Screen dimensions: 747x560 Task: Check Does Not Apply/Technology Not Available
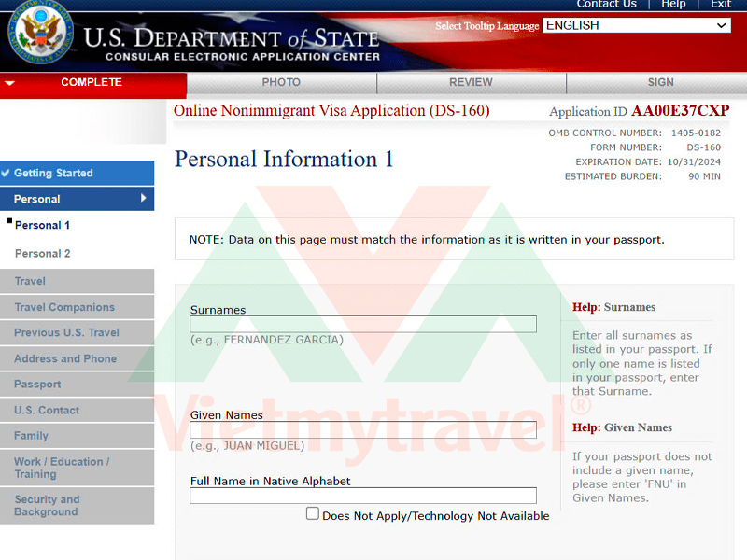pos(313,513)
